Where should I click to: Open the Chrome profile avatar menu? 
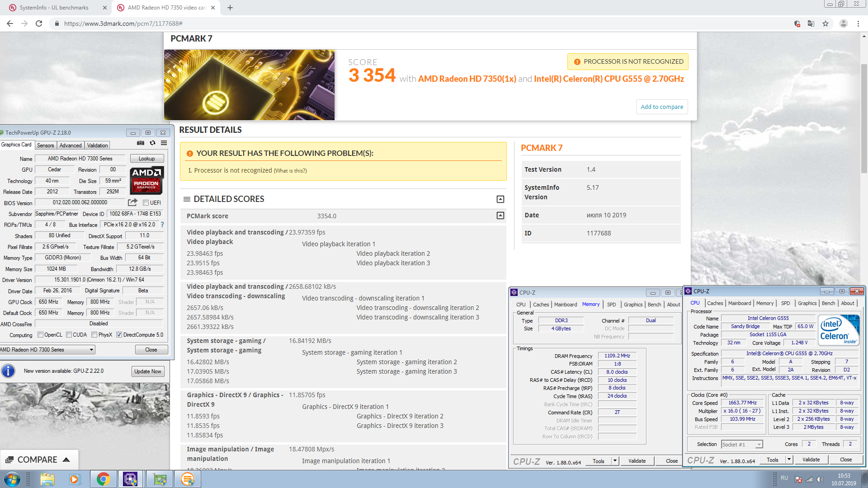pos(843,23)
